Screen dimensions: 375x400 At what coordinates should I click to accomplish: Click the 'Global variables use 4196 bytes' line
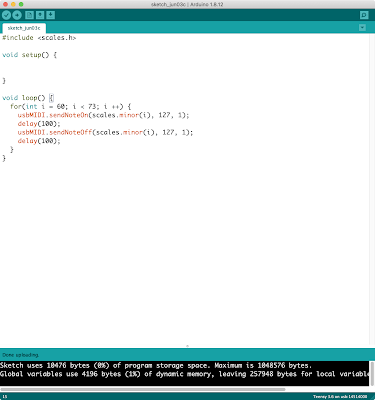click(x=185, y=374)
